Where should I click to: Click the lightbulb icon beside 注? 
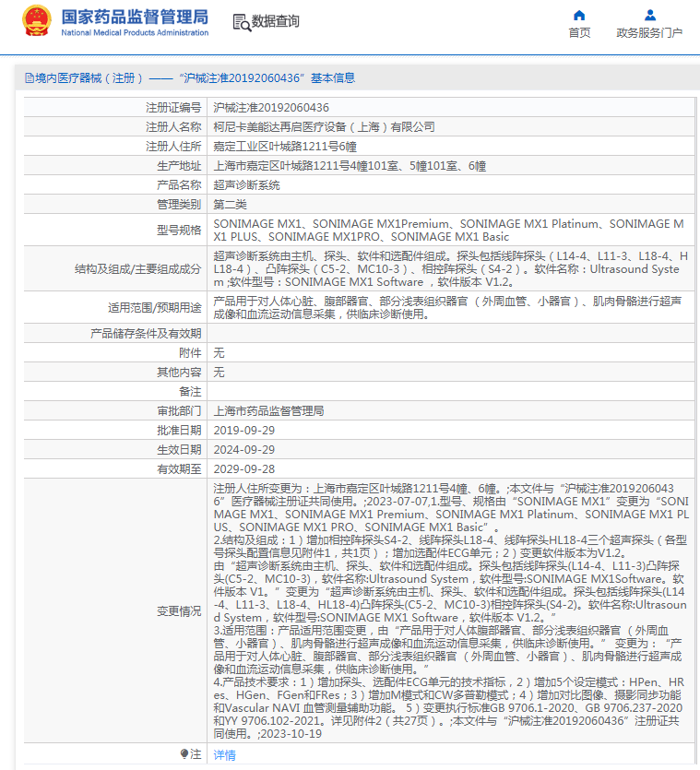pyautogui.click(x=184, y=753)
